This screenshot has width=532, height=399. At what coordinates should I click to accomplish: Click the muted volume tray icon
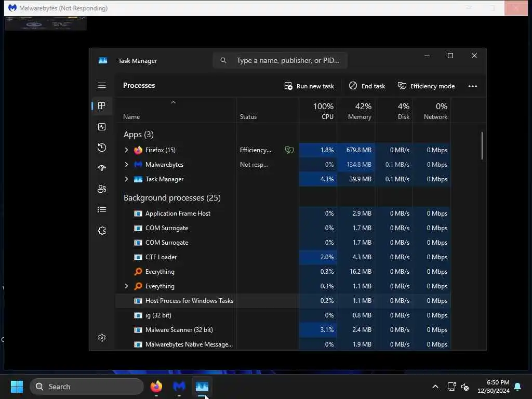[x=465, y=387]
